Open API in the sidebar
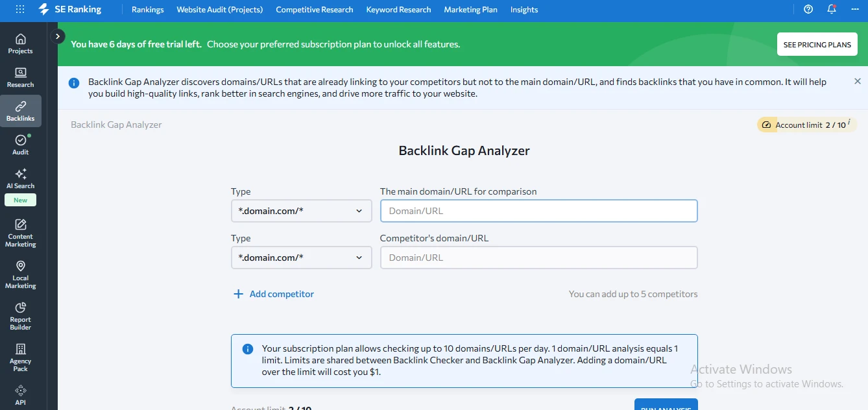 click(21, 395)
